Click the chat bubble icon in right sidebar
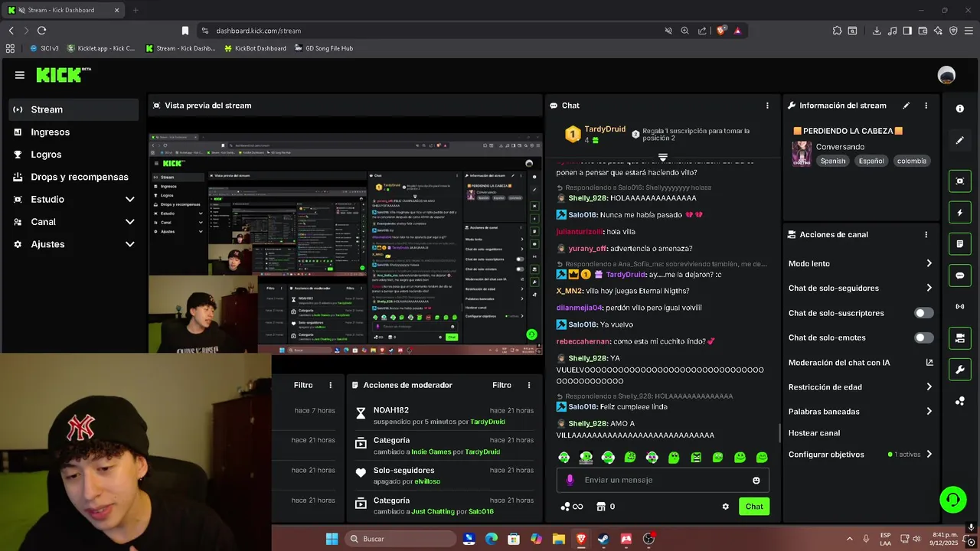 (x=960, y=275)
